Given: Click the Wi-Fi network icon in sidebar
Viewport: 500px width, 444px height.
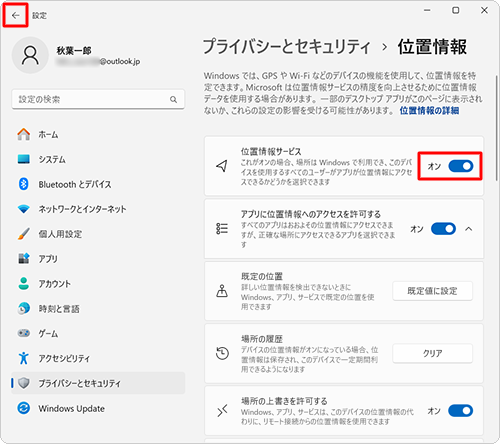Looking at the screenshot, I should click(24, 209).
